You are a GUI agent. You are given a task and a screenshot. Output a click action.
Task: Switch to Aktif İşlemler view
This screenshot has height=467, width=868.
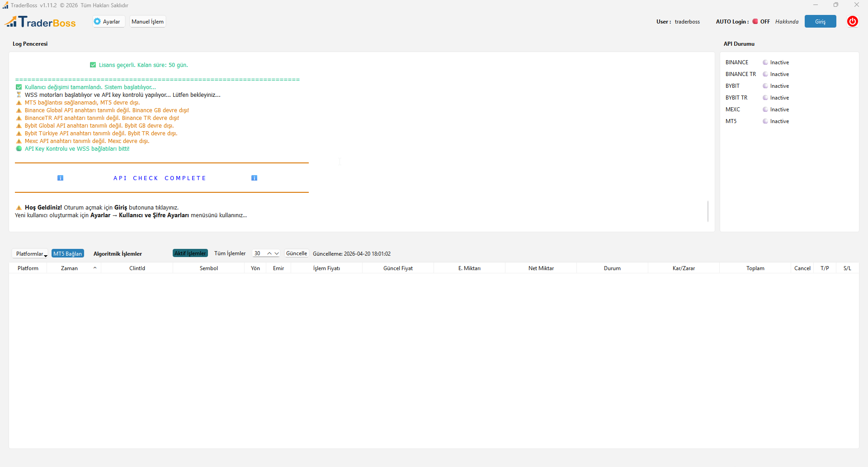[x=190, y=253]
